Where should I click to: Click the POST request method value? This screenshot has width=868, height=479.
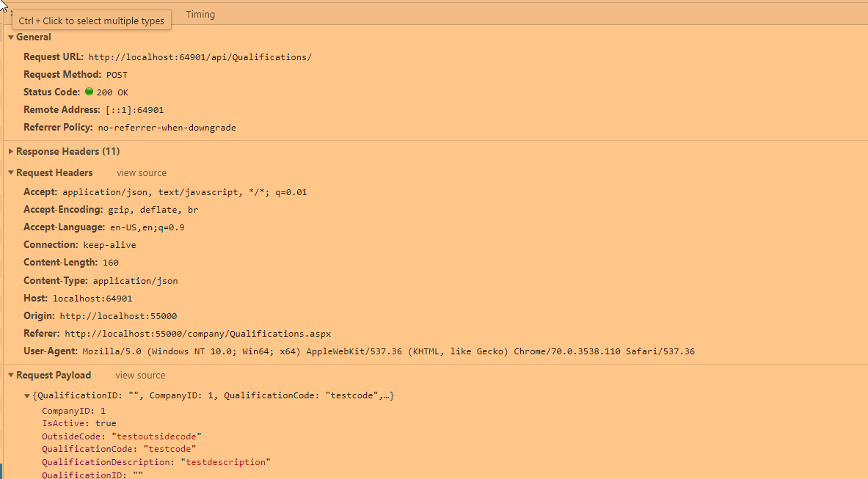(x=117, y=75)
